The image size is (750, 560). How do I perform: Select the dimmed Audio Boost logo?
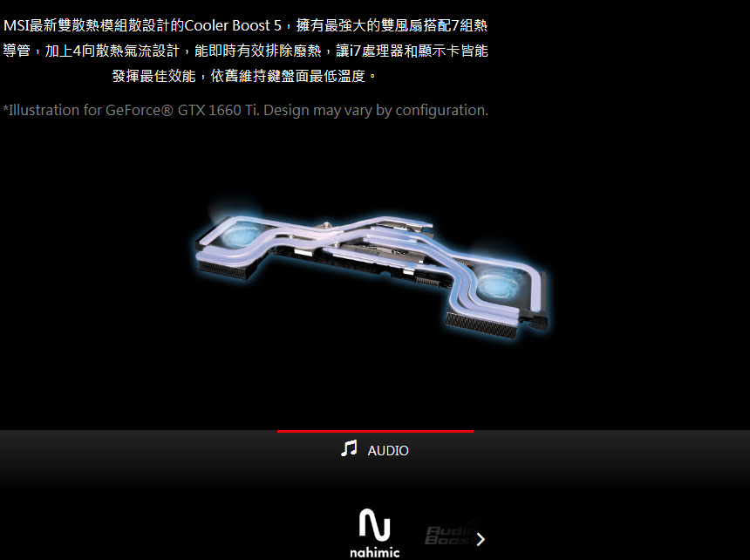(x=450, y=535)
